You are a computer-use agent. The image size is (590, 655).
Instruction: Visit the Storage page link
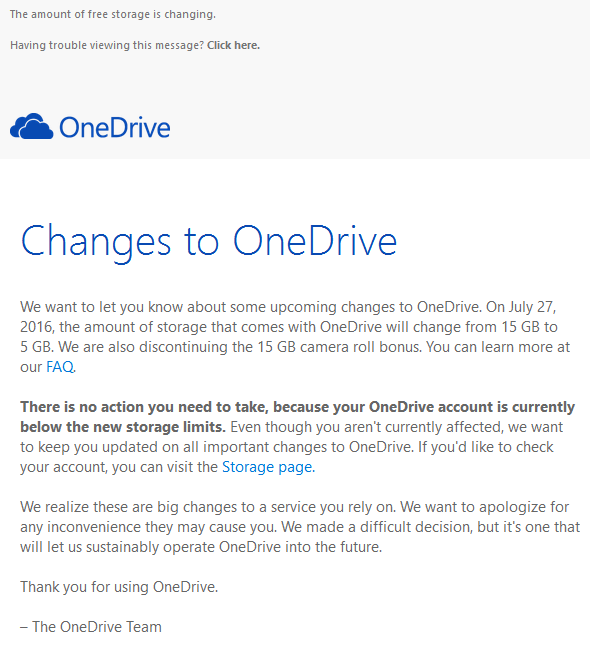click(268, 467)
